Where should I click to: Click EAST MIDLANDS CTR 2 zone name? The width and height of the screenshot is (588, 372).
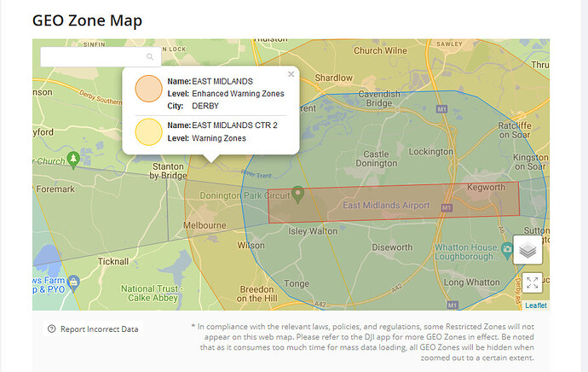point(234,125)
